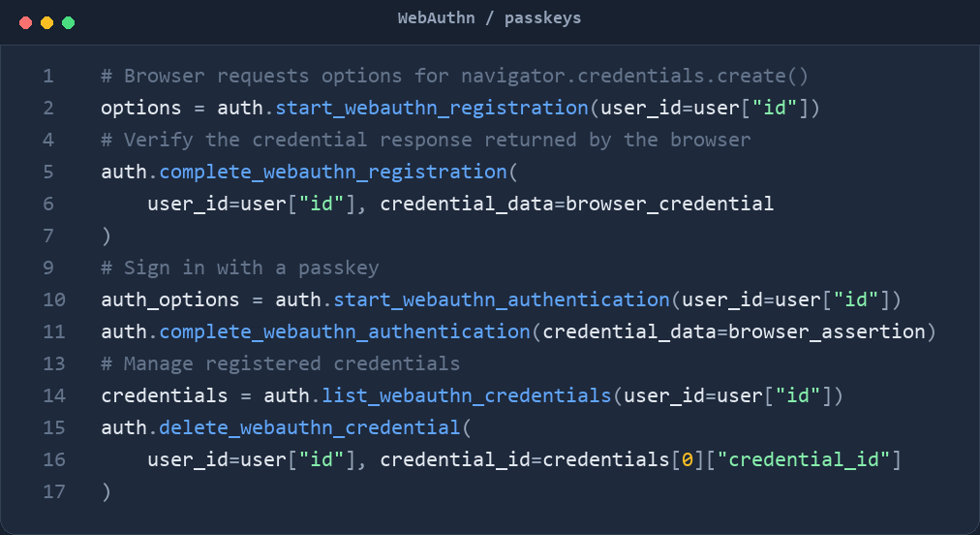Click the comment '# Browser requests options for navigator.credentials.create()'
This screenshot has width=980, height=535.
click(454, 77)
